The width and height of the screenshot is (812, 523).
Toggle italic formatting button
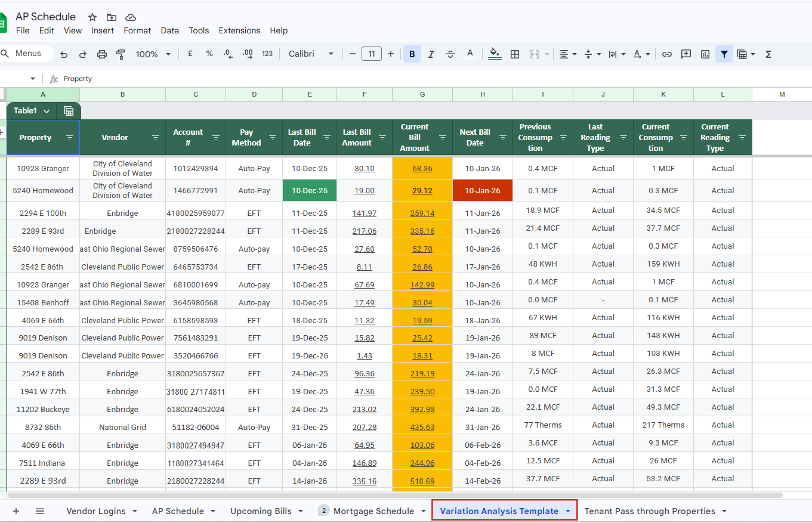pyautogui.click(x=431, y=54)
